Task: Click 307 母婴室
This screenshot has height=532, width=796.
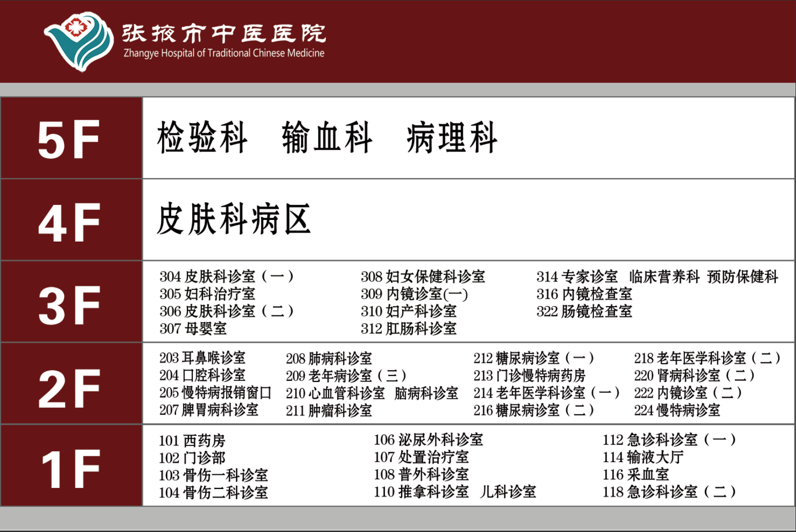Action: pyautogui.click(x=193, y=329)
